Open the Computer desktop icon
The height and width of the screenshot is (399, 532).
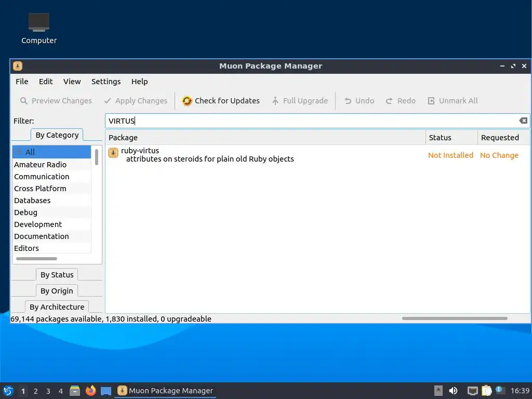pos(39,29)
